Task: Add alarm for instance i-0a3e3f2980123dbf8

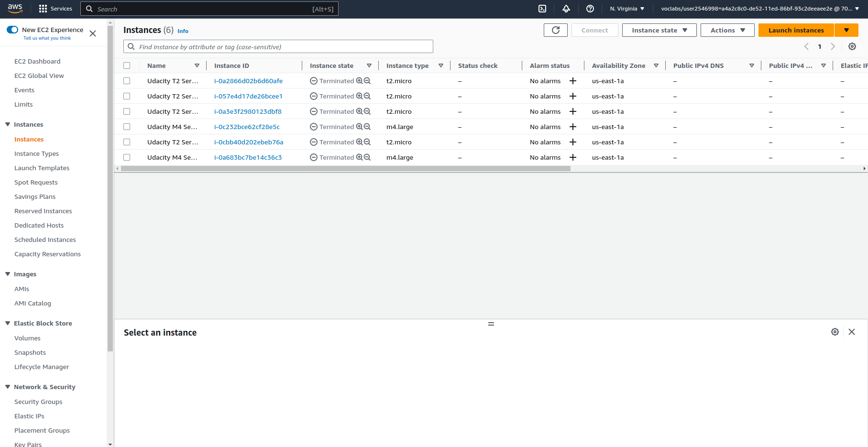Action: pos(573,111)
